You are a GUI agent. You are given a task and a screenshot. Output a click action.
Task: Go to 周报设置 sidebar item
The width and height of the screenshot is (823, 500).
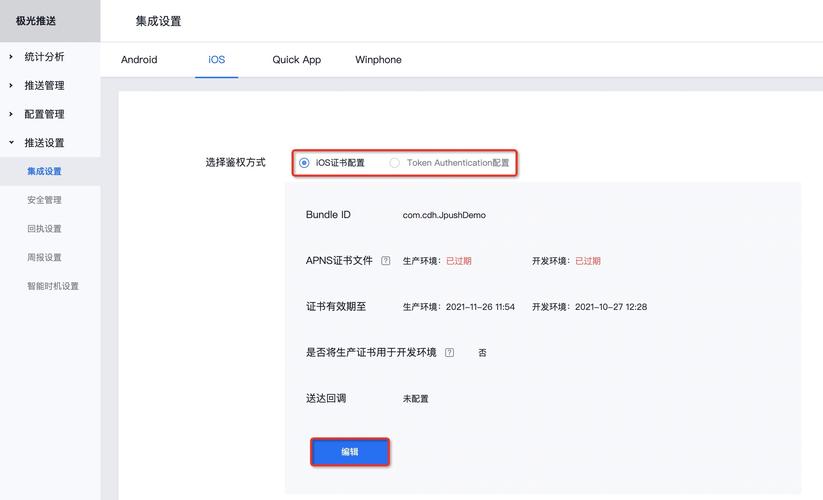pyautogui.click(x=44, y=257)
